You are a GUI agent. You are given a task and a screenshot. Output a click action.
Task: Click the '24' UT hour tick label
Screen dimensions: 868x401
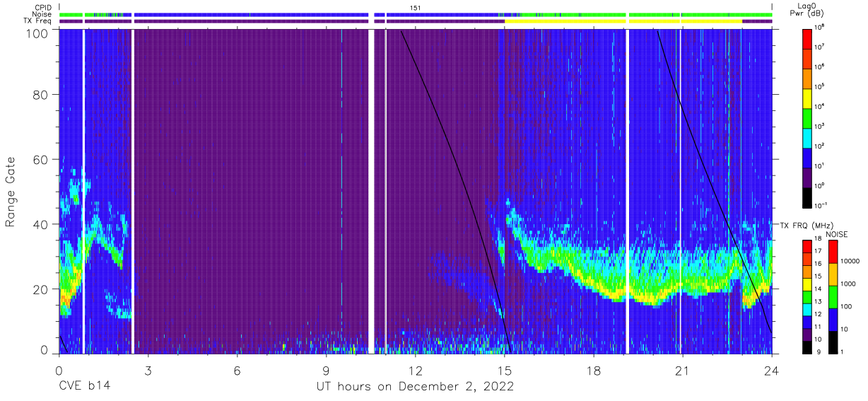(771, 371)
